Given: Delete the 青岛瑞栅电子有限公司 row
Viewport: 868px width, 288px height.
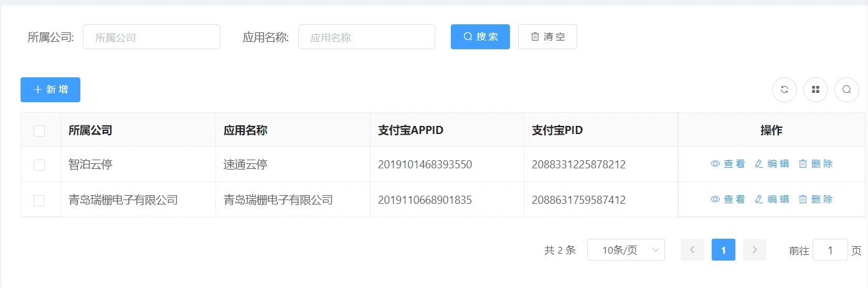Looking at the screenshot, I should tap(816, 199).
